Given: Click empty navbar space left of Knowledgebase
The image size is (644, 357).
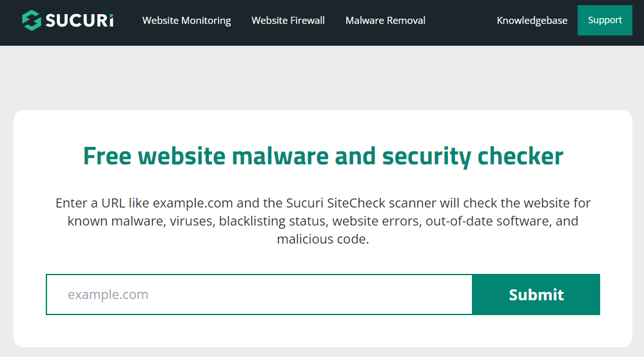Looking at the screenshot, I should tap(460, 21).
